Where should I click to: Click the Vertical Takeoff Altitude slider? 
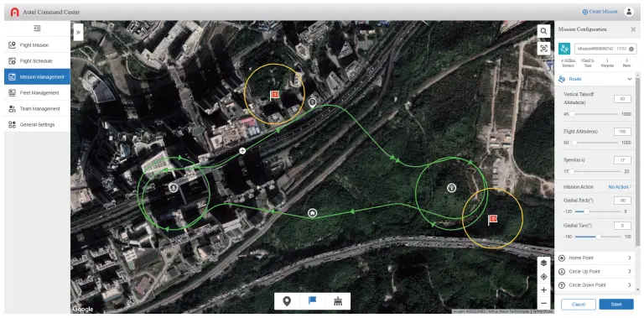pos(595,114)
